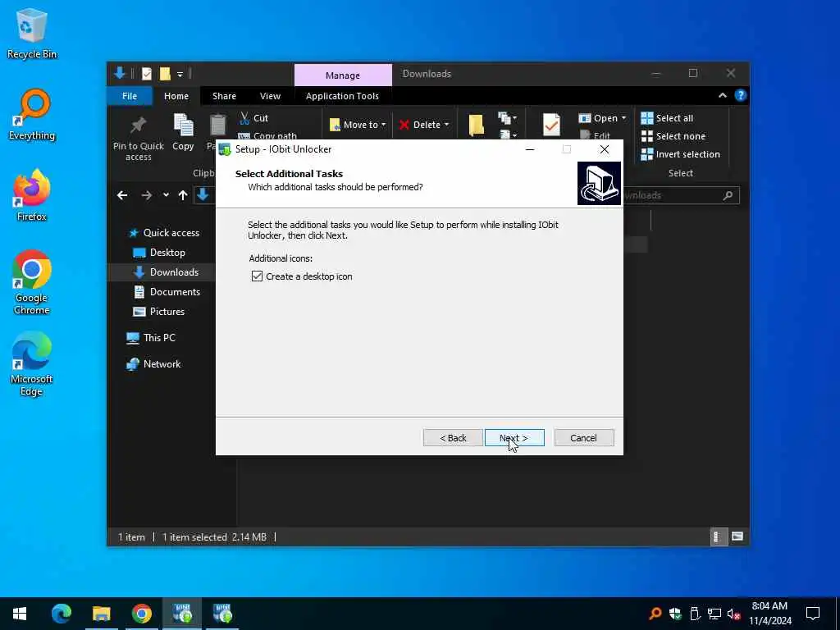Open the notification center icon
The image size is (840, 630).
(x=813, y=614)
